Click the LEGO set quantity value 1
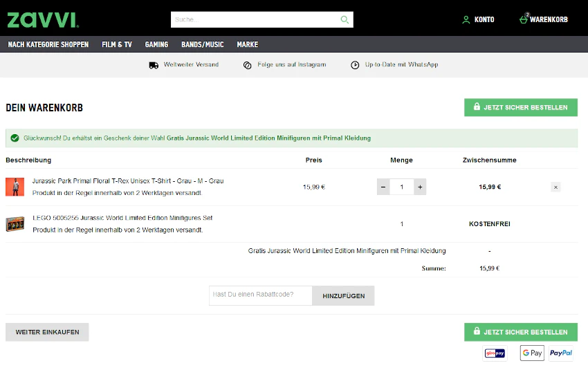The image size is (588, 370). 402,224
